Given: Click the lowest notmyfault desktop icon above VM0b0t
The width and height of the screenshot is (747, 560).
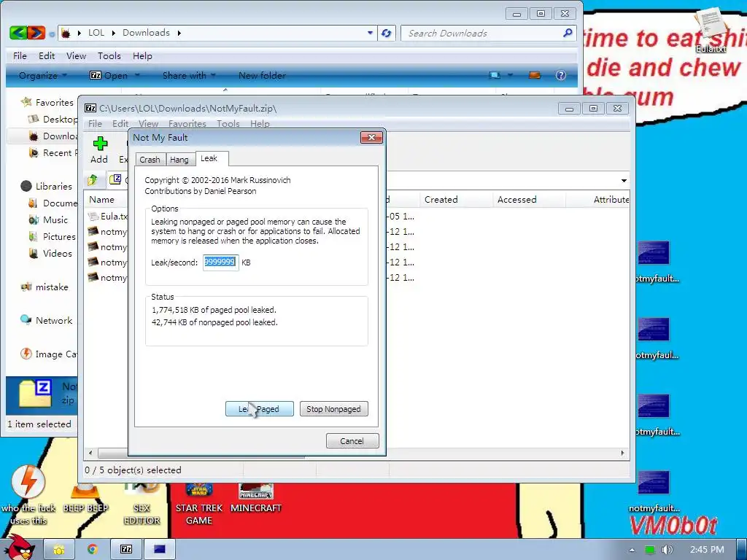Looking at the screenshot, I should coord(654,491).
